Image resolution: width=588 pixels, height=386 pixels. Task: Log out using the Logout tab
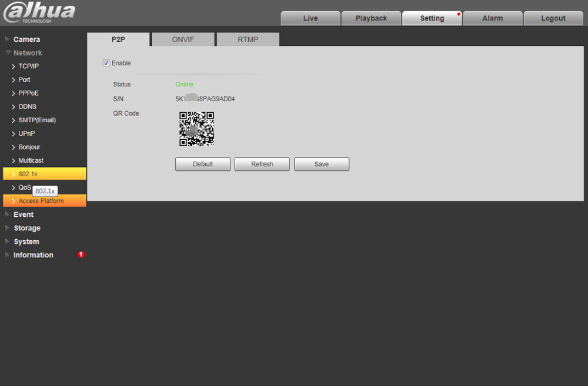click(553, 18)
